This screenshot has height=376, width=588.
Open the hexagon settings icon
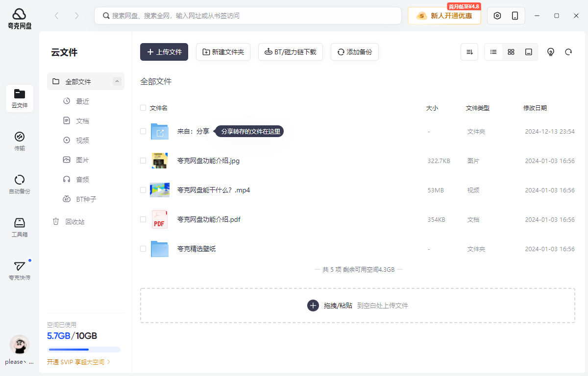pyautogui.click(x=497, y=16)
